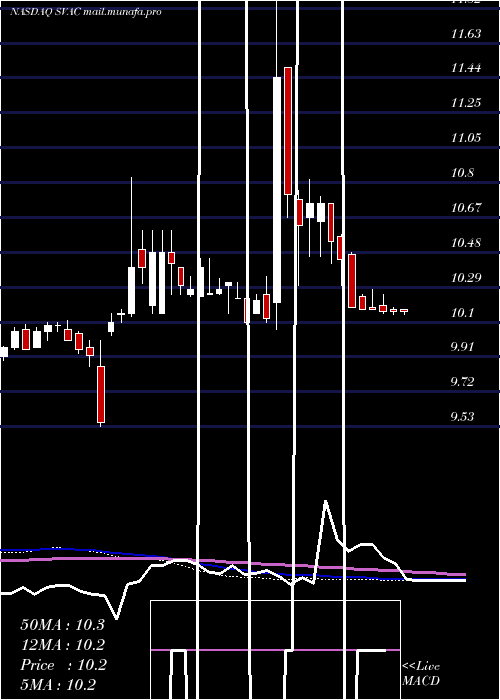Click the 11.44 price axis label
This screenshot has width=500, height=700.
466,68
